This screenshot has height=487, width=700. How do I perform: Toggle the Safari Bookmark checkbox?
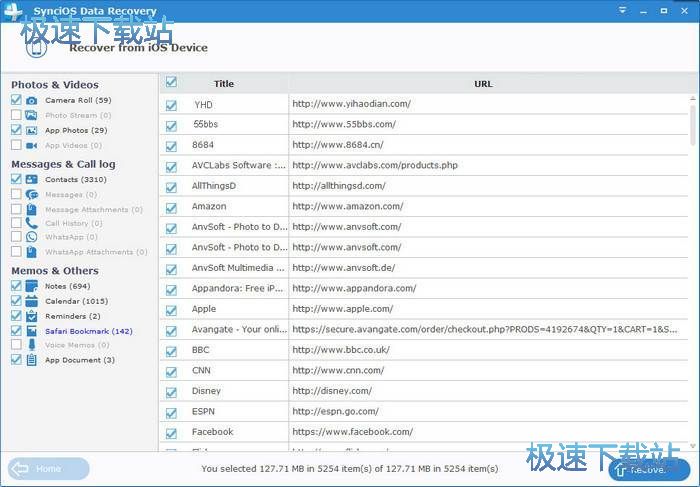tap(16, 330)
